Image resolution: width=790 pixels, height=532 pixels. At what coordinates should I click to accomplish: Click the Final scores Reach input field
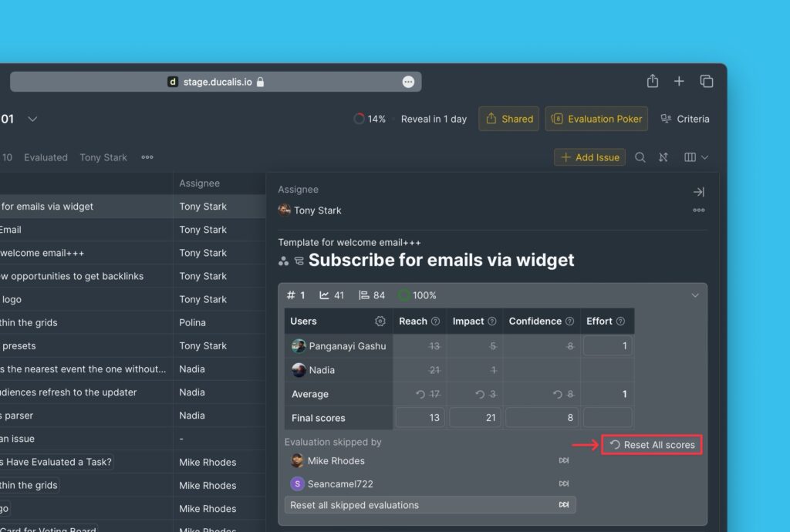[420, 418]
